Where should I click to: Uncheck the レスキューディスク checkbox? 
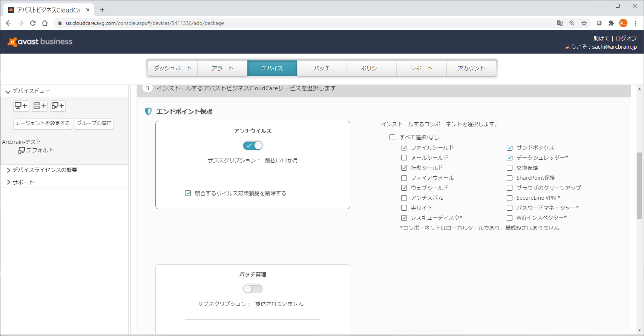coord(404,218)
